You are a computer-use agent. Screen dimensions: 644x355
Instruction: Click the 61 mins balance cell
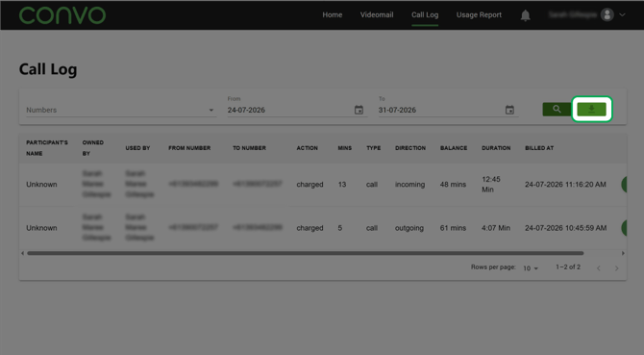[453, 228]
